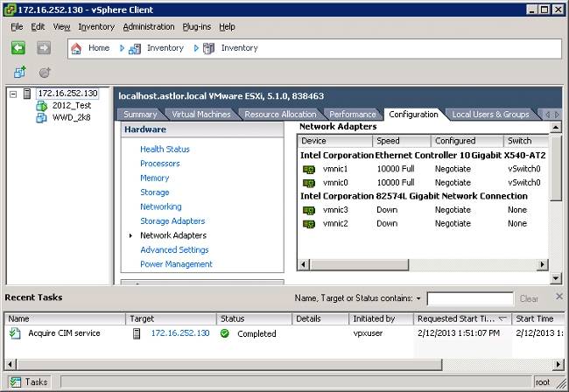Click the task filter text input field
Image resolution: width=569 pixels, height=392 pixels.
pyautogui.click(x=470, y=298)
